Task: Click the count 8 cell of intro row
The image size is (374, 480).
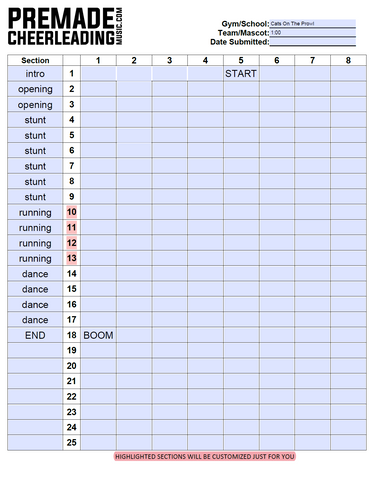Action: coord(348,73)
